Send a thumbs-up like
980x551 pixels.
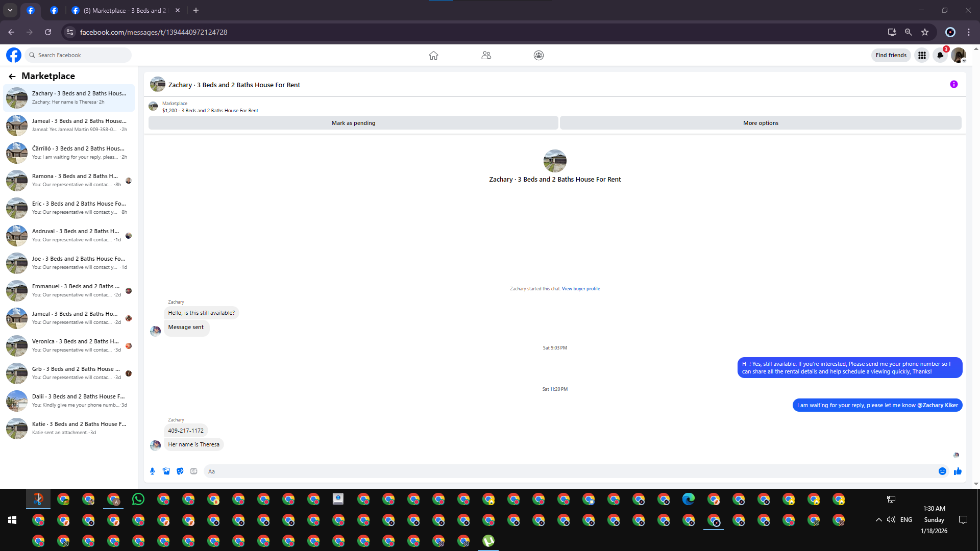point(958,471)
